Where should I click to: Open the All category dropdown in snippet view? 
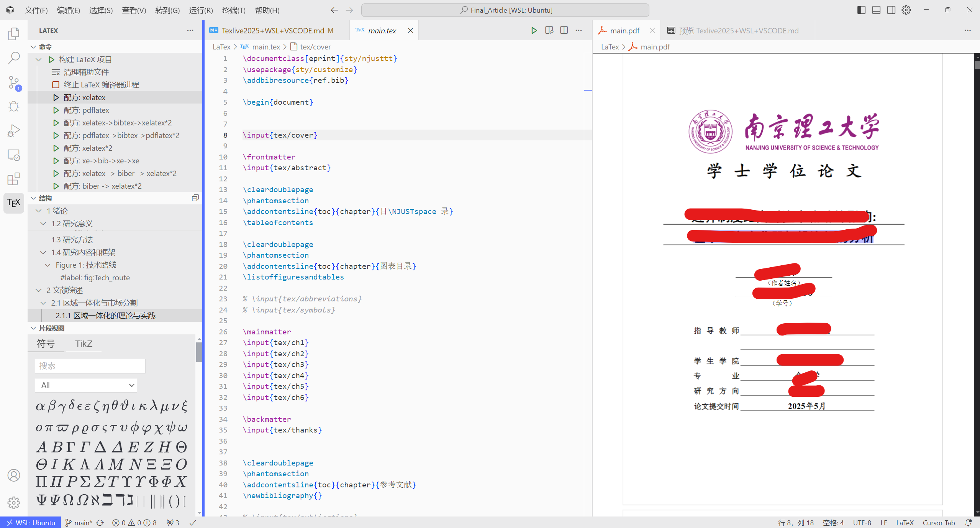click(x=86, y=385)
